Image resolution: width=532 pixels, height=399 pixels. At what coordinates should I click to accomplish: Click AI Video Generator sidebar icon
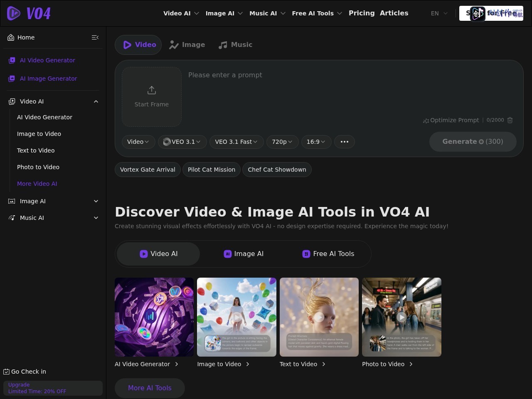(x=12, y=60)
